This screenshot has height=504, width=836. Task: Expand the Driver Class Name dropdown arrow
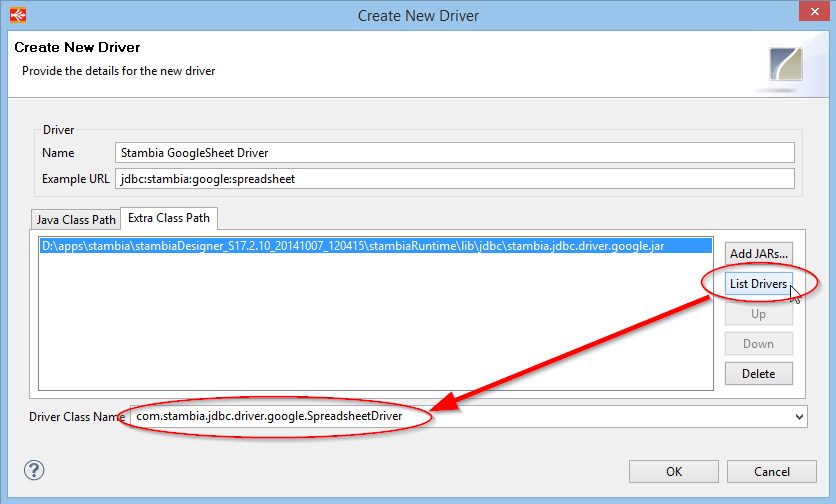point(799,417)
